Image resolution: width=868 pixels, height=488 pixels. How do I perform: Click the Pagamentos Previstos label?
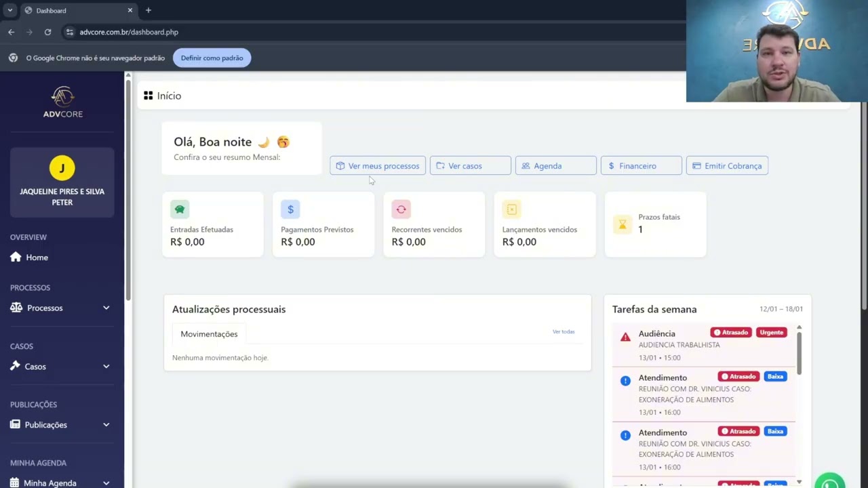click(317, 230)
